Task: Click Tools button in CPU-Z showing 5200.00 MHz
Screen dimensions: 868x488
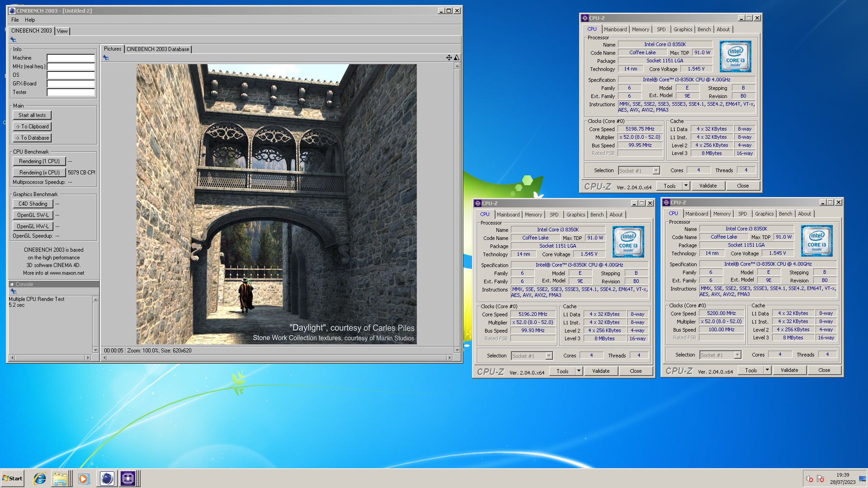Action: (x=751, y=370)
